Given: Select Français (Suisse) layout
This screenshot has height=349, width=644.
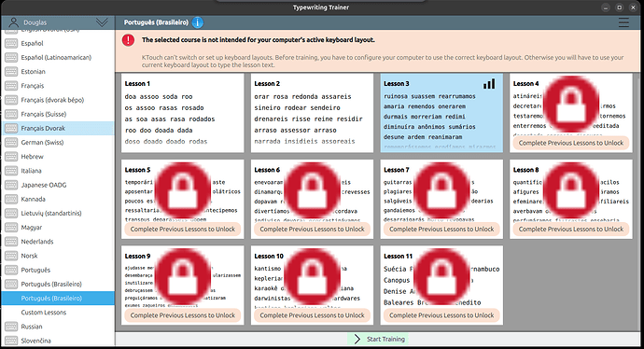Looking at the screenshot, I should point(58,114).
